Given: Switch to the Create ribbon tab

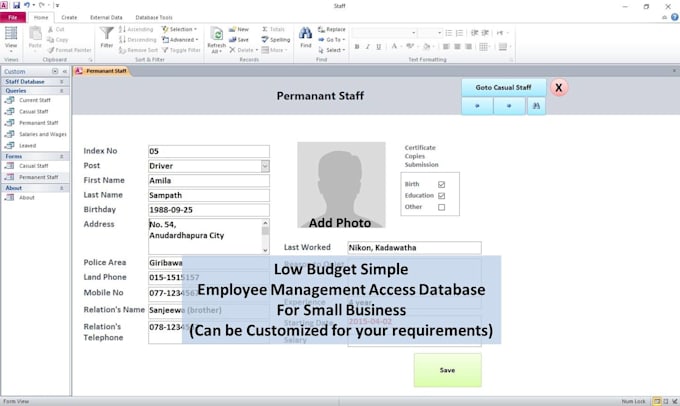Looking at the screenshot, I should click(69, 17).
